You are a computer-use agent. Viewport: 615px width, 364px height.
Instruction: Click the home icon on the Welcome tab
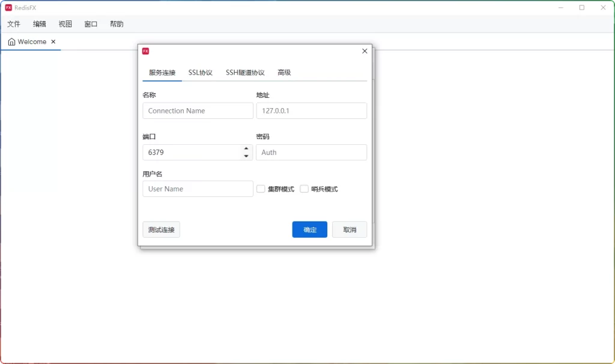[x=11, y=41]
